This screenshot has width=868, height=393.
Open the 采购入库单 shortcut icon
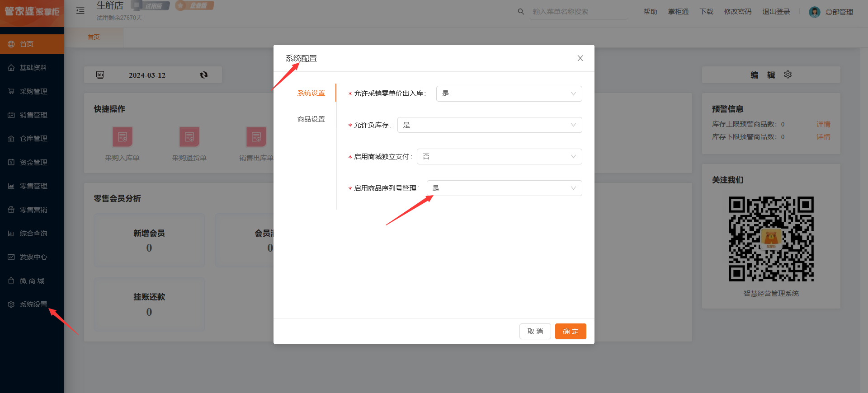point(123,137)
